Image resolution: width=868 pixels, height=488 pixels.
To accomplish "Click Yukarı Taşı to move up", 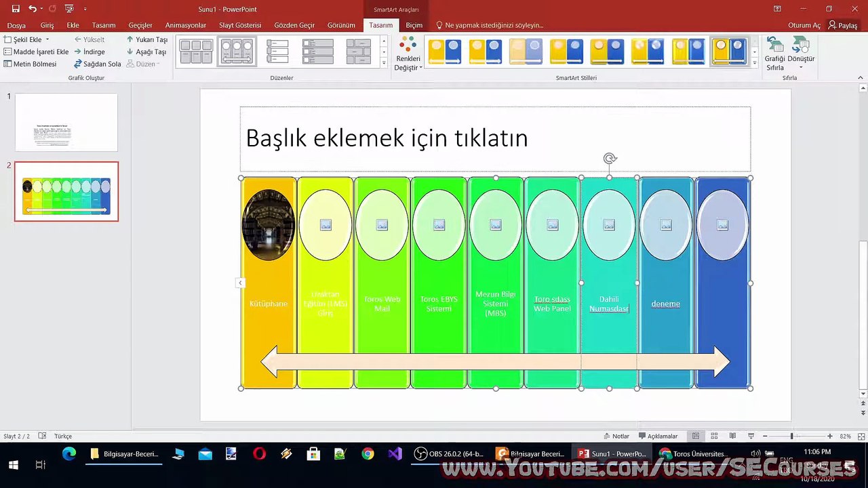I will tap(146, 40).
